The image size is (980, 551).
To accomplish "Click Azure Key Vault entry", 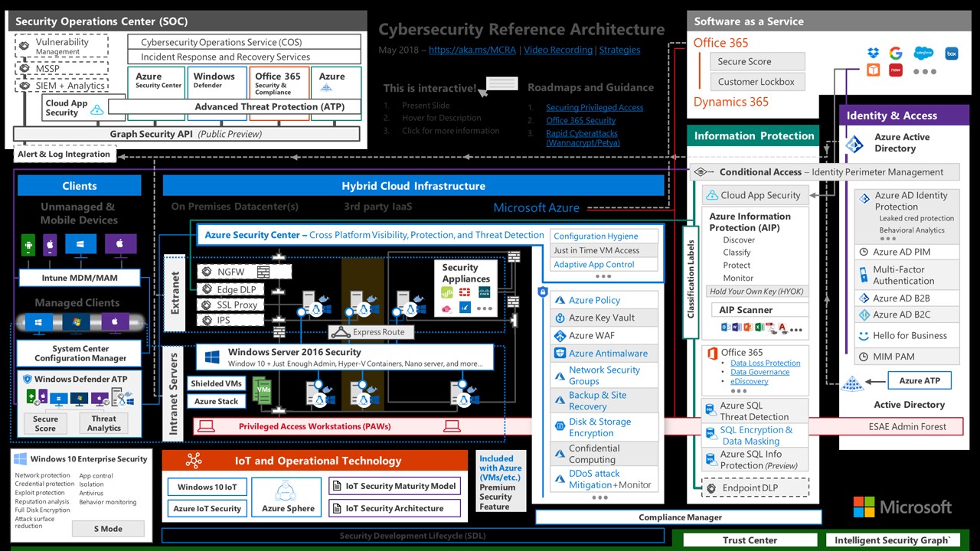I will [x=604, y=318].
